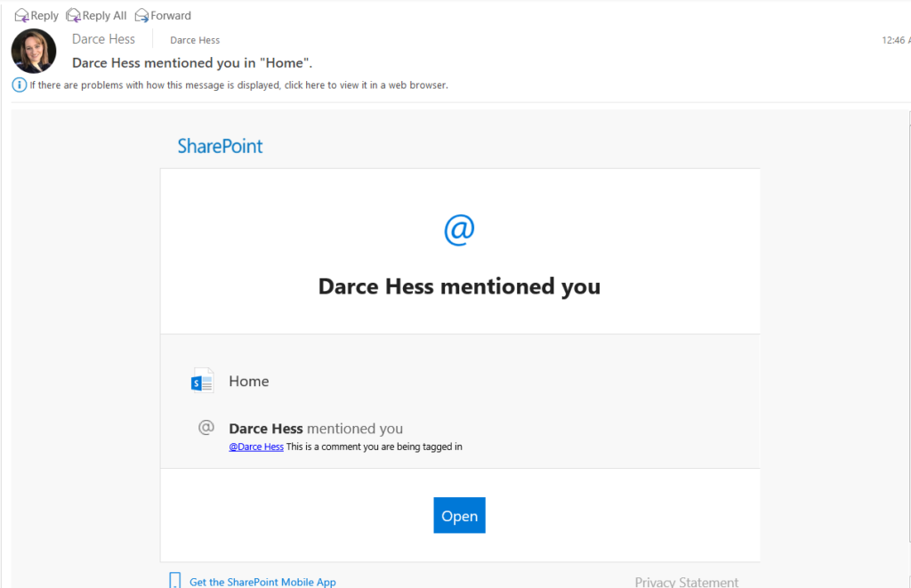The width and height of the screenshot is (911, 588).
Task: Click the comment text "This is a comment"
Action: (375, 447)
